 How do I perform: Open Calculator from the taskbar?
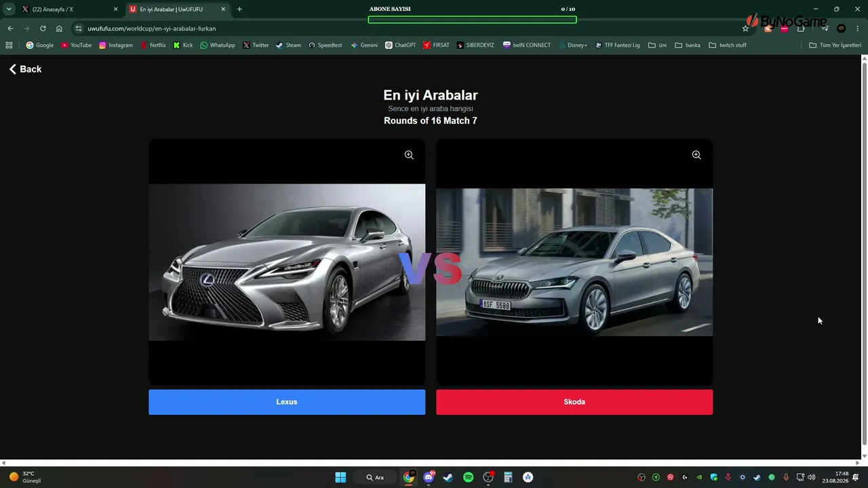508,477
